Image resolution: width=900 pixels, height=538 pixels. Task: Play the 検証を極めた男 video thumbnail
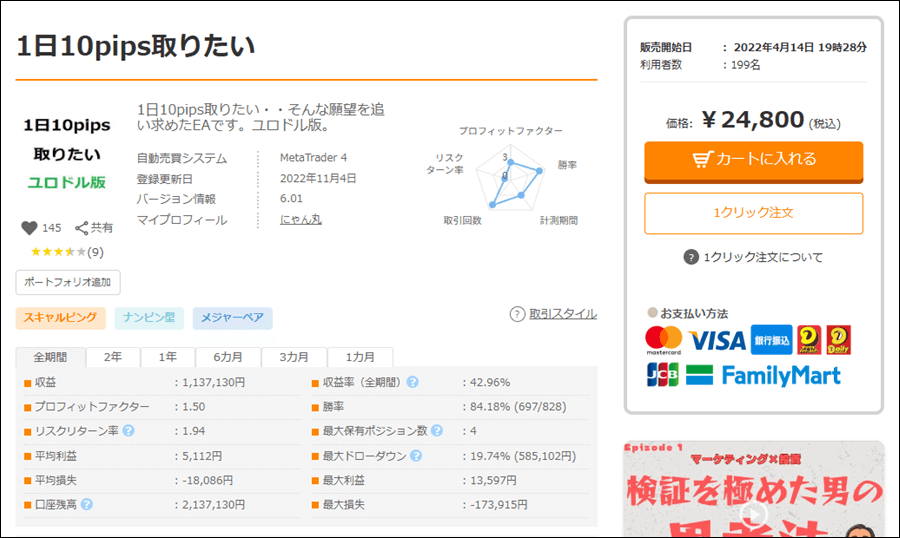coord(753,510)
